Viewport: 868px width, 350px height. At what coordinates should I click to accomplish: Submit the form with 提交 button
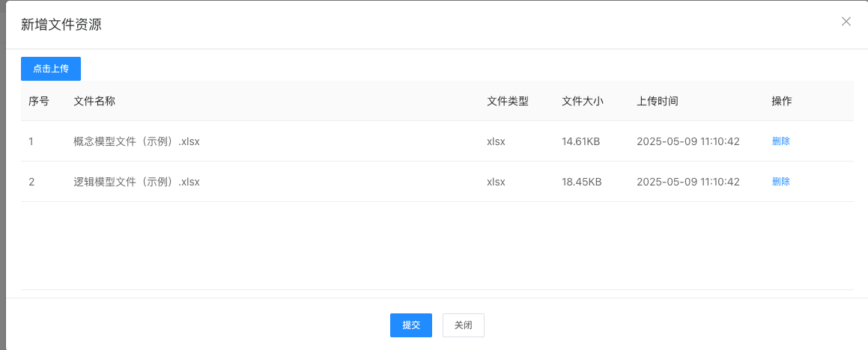point(411,325)
